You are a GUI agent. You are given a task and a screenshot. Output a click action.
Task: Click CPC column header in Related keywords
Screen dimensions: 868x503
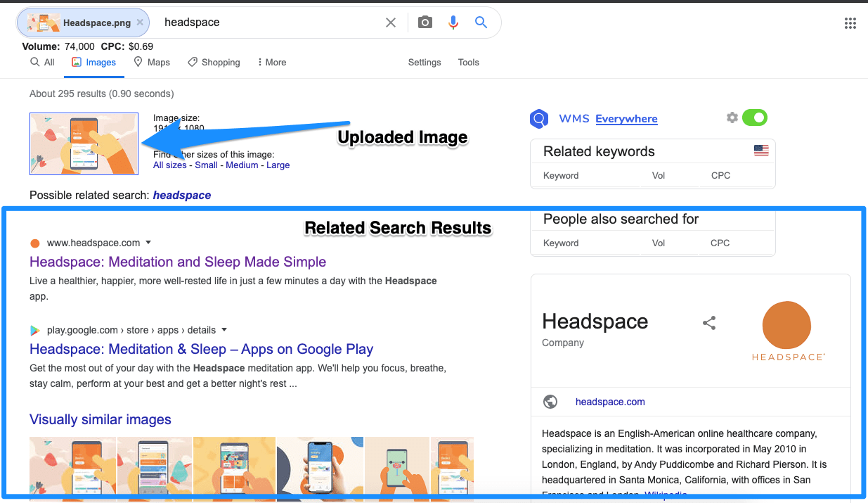720,176
